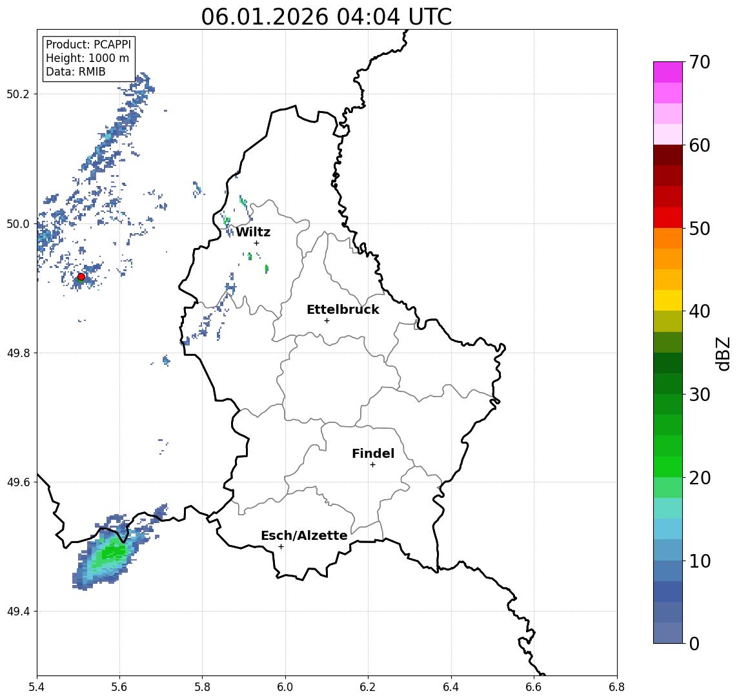Click latitude axis label 50.2
This screenshot has width=739, height=700.
point(18,94)
